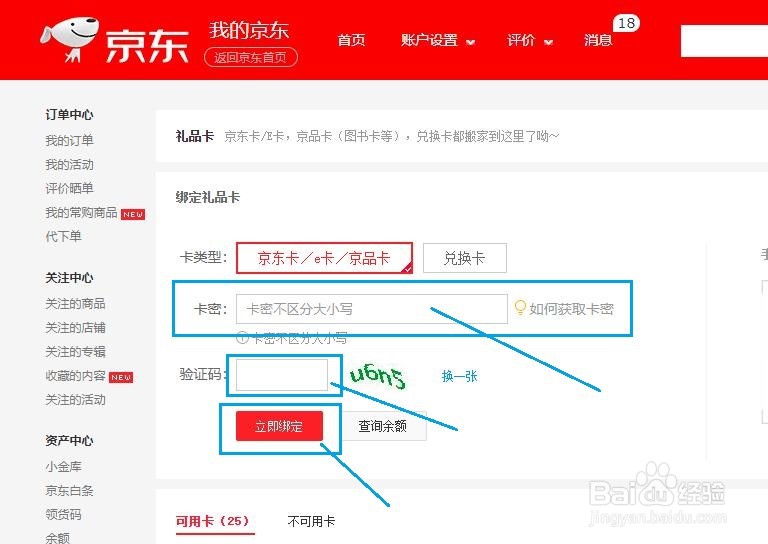
Task: Click the 资产中心 sidebar heading
Action: click(69, 441)
